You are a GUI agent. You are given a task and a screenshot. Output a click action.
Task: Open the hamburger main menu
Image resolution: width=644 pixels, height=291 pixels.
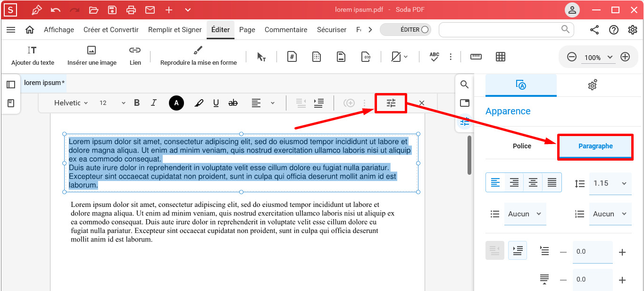[11, 30]
